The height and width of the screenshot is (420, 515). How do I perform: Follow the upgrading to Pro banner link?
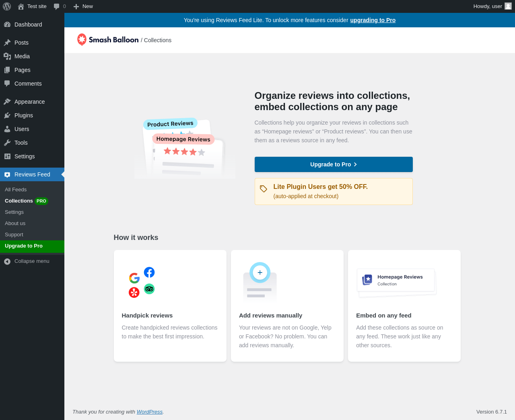(373, 20)
